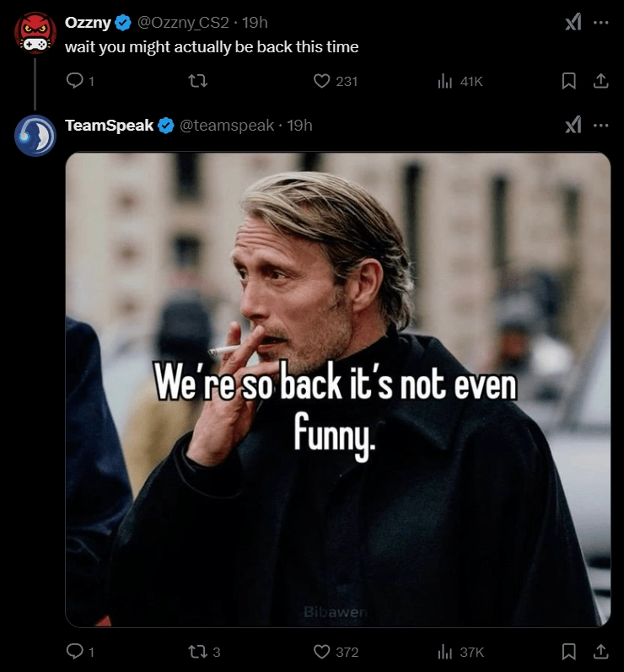Viewport: 624px width, 672px height.
Task: Like Ozzny's tweet with 231 likes
Action: pyautogui.click(x=321, y=81)
